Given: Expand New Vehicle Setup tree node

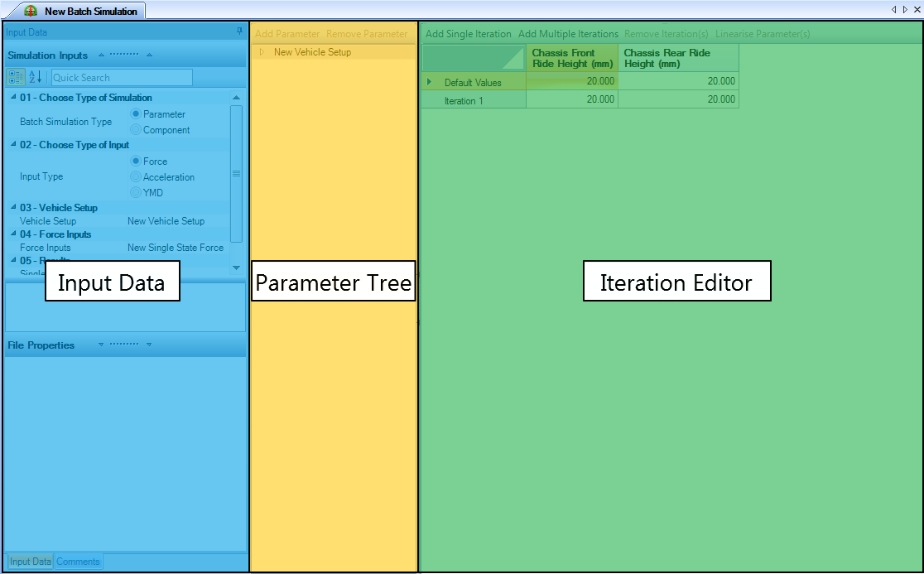Looking at the screenshot, I should [262, 52].
